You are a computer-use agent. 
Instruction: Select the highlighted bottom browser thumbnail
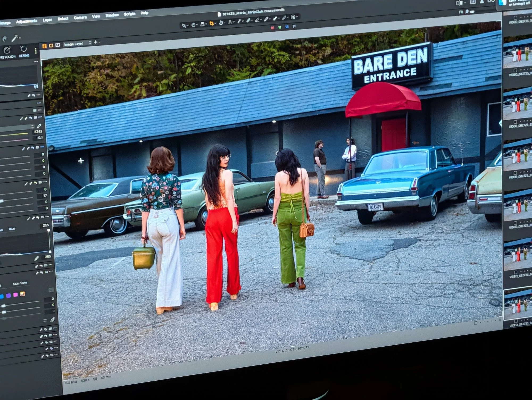pos(518,304)
